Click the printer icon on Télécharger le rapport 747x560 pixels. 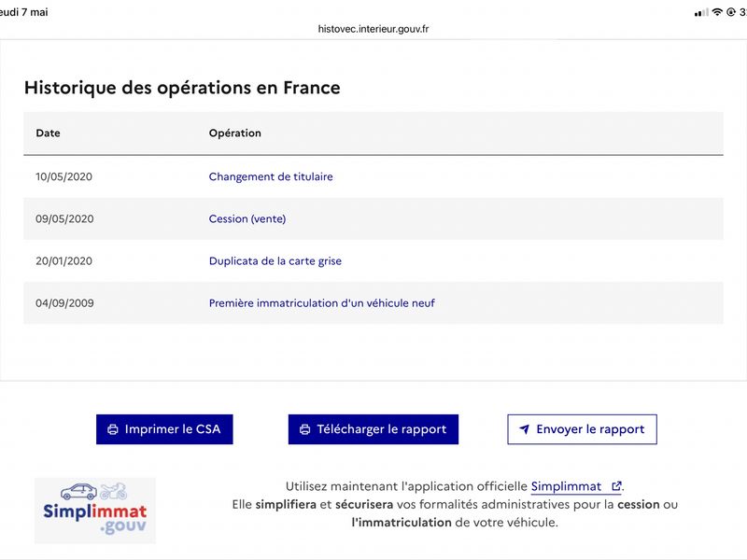(305, 429)
